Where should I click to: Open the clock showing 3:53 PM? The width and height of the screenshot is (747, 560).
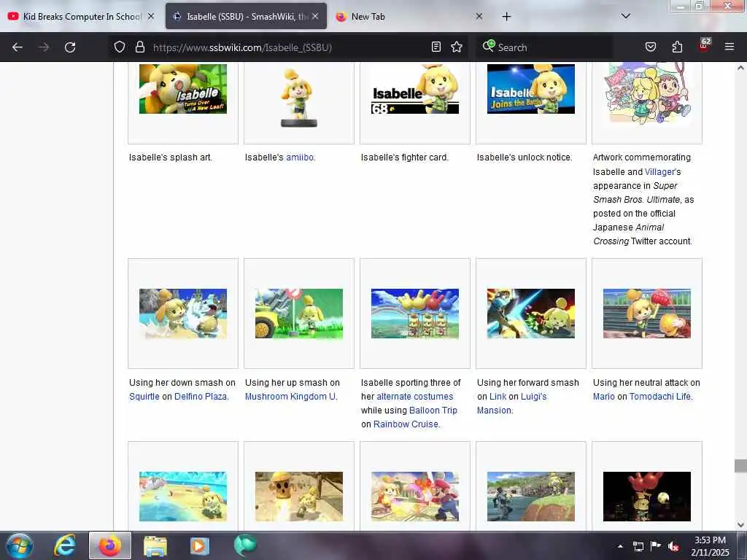710,545
